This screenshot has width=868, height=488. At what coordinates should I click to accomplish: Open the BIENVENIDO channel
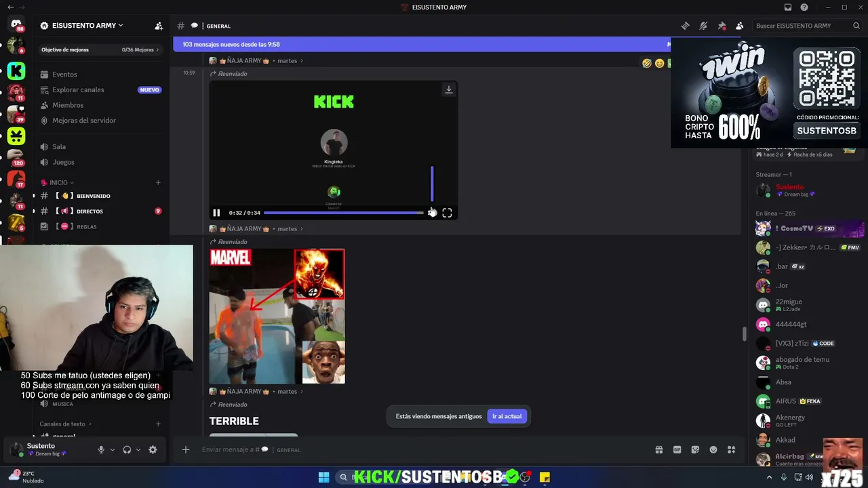101,196
